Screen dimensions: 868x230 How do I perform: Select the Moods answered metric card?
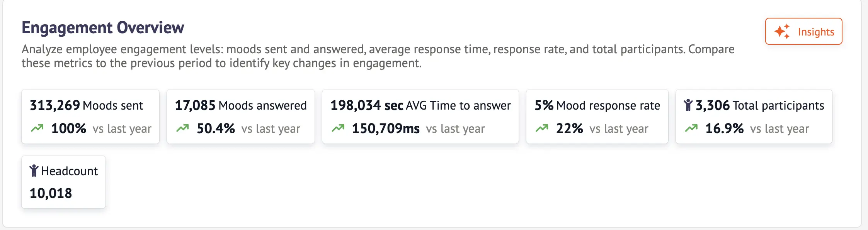pyautogui.click(x=240, y=117)
